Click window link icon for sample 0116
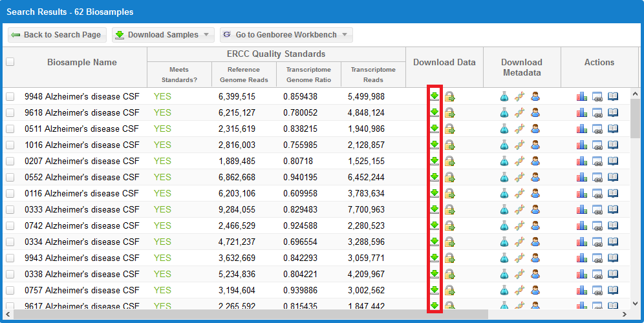This screenshot has width=644, height=323. (x=597, y=193)
